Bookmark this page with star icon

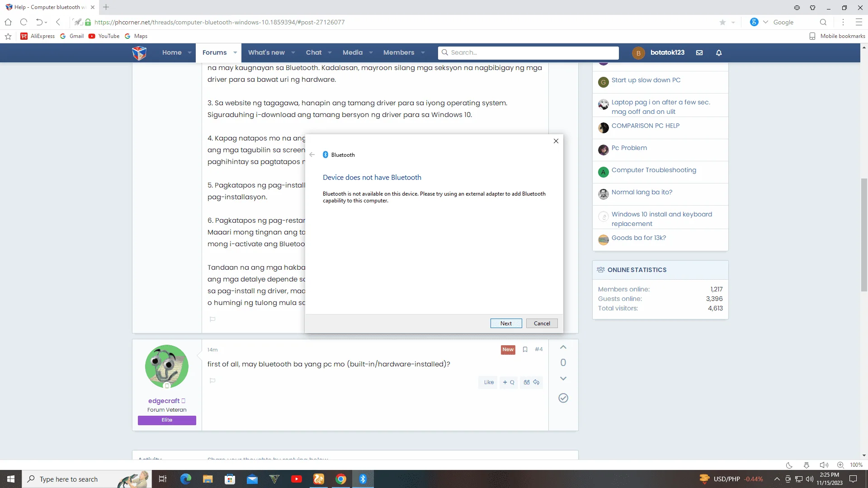[x=722, y=22]
